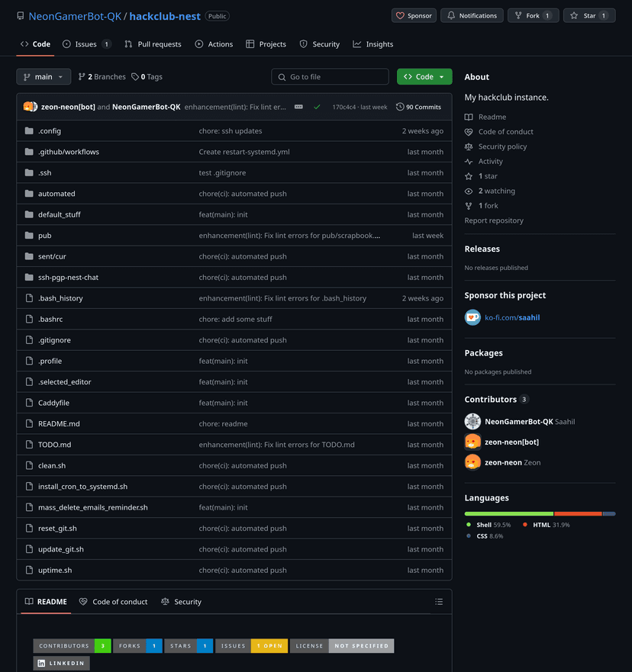Star the hackclub-nest repository
The image size is (632, 672).
coord(589,16)
